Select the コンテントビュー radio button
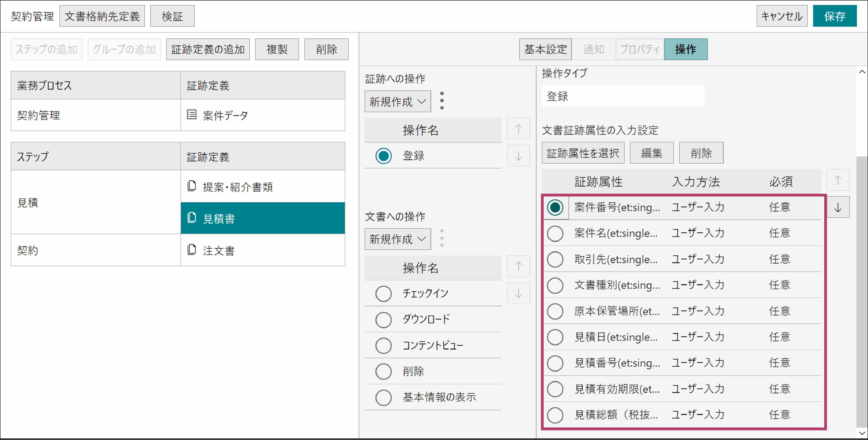 [x=383, y=345]
